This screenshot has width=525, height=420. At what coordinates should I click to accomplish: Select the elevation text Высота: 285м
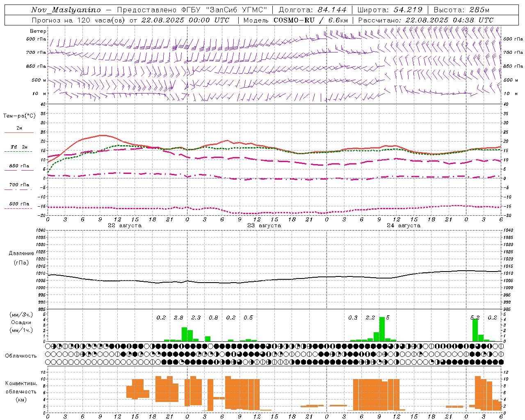click(x=461, y=10)
